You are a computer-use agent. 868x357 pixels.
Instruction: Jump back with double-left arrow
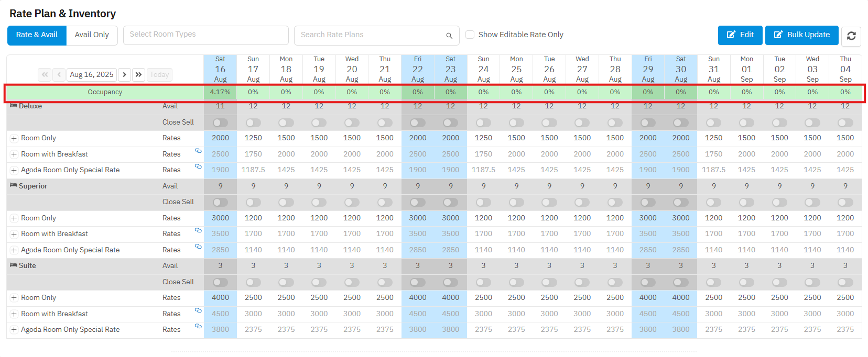pos(45,75)
